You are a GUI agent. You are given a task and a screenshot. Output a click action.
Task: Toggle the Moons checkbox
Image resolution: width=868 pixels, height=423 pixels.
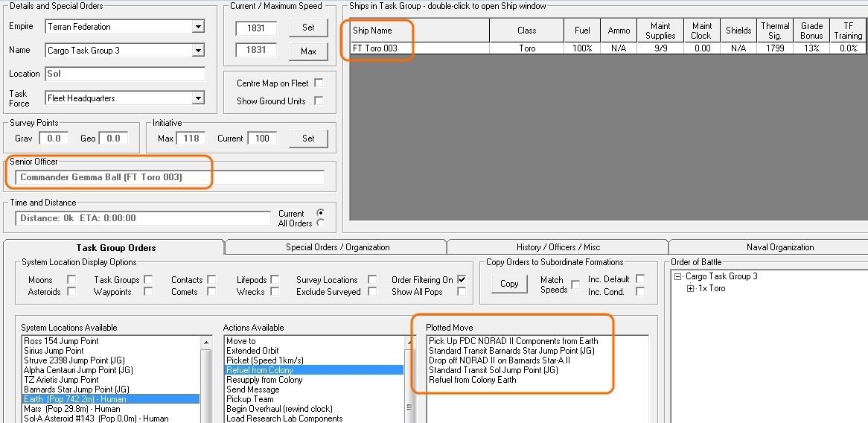[x=71, y=279]
